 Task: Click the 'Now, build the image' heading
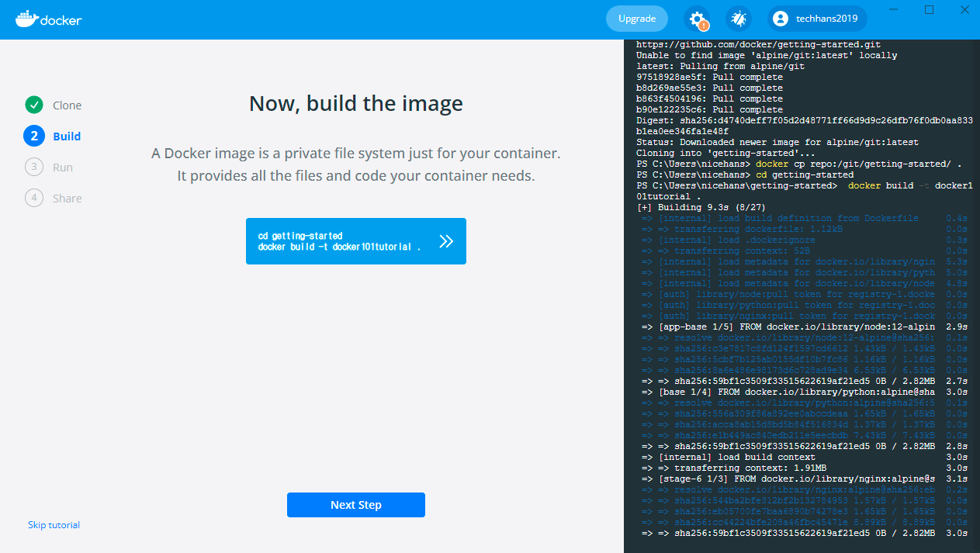356,103
